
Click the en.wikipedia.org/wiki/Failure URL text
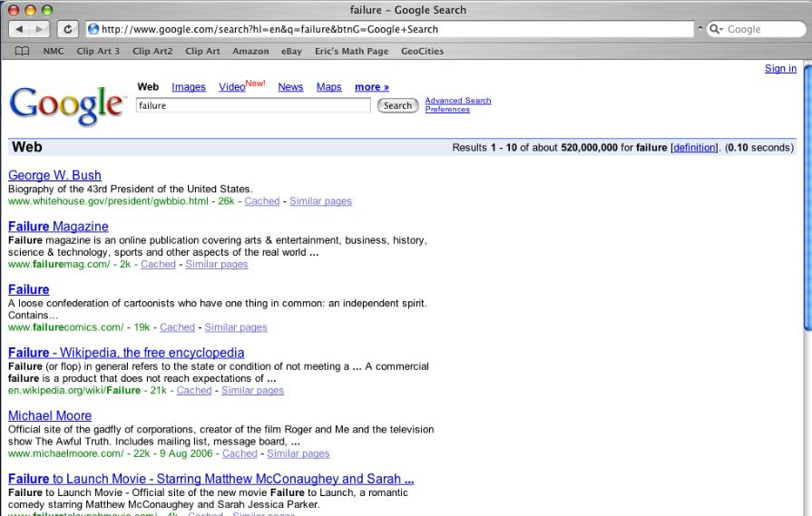coord(74,390)
